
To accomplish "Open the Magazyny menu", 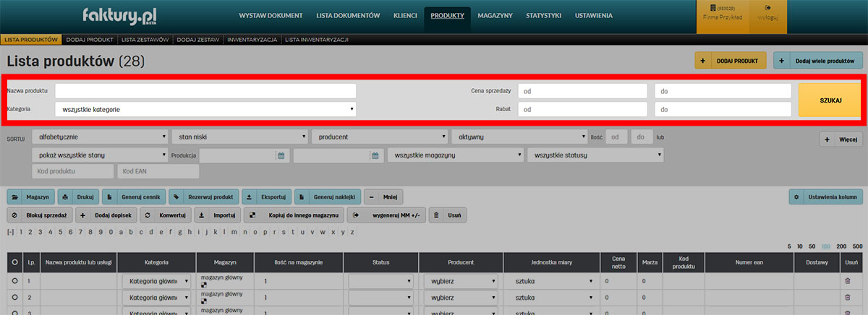I will (495, 15).
